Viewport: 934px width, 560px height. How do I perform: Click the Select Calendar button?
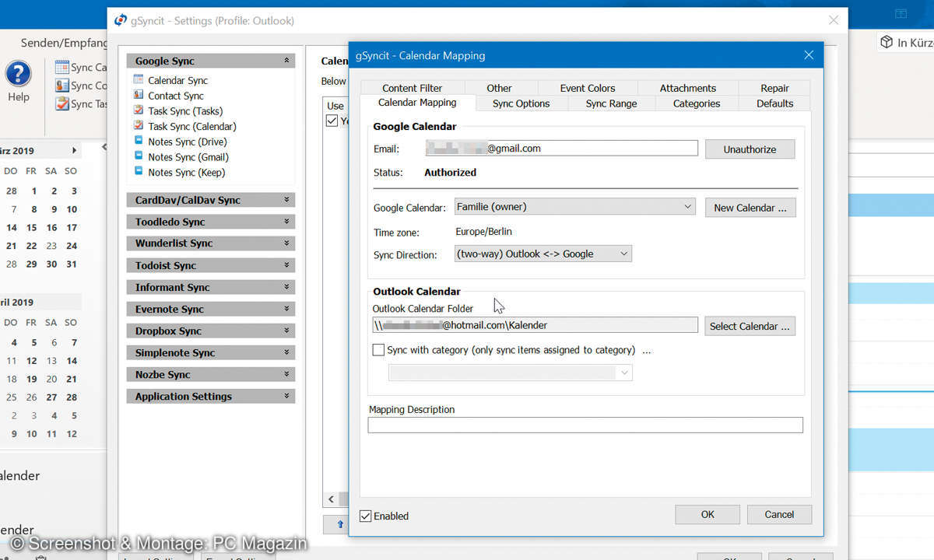pyautogui.click(x=750, y=326)
